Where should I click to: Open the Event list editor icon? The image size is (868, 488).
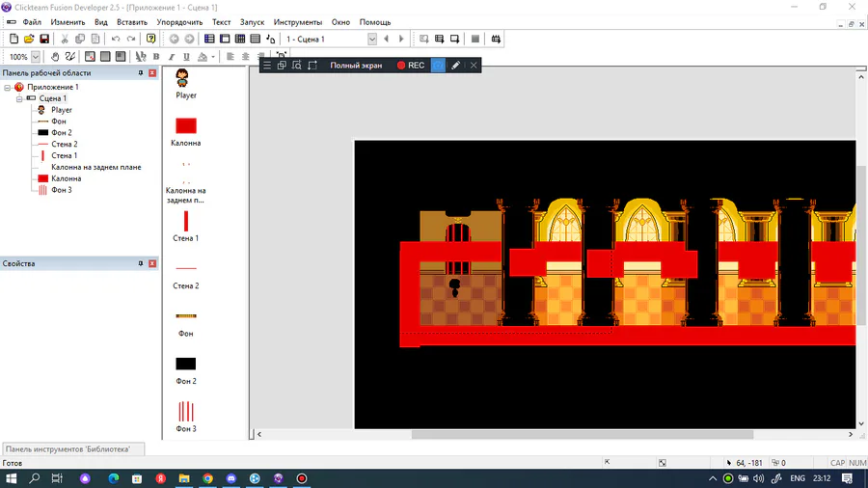click(x=256, y=39)
